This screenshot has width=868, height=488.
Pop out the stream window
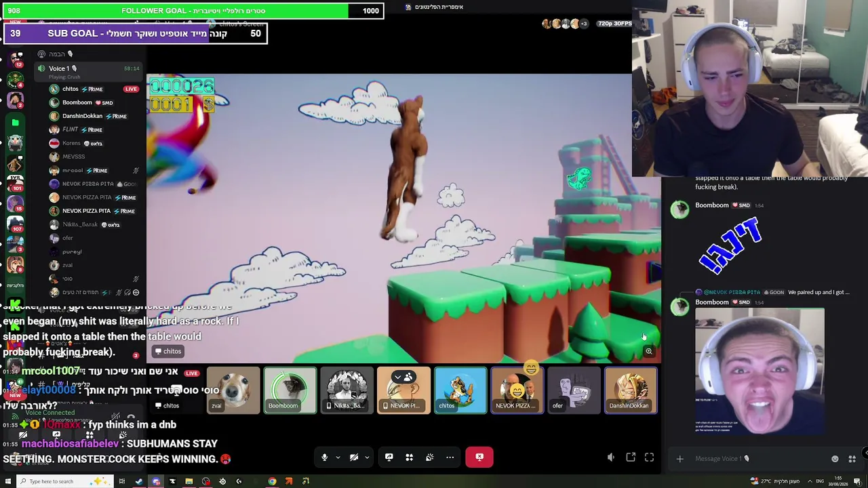(x=631, y=458)
